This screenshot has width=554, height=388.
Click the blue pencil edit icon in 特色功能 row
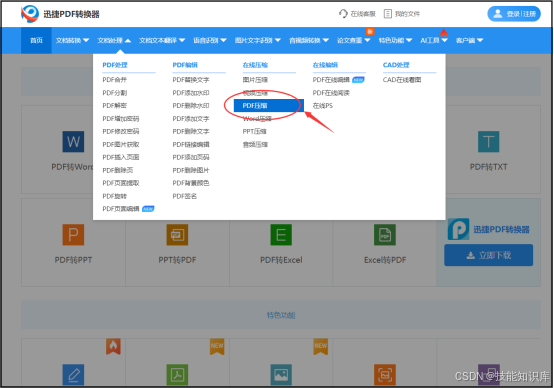(73, 375)
